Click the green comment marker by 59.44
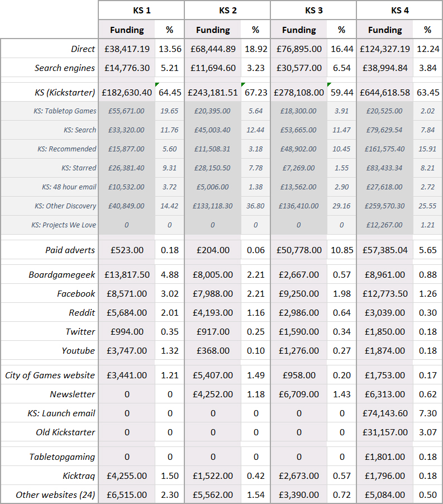Image resolution: width=443 pixels, height=504 pixels. (x=329, y=84)
